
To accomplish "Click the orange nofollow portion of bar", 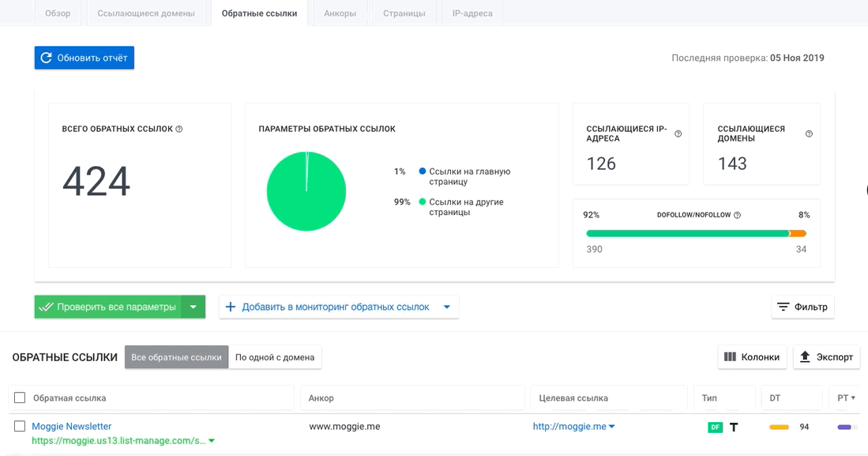I will pos(798,233).
